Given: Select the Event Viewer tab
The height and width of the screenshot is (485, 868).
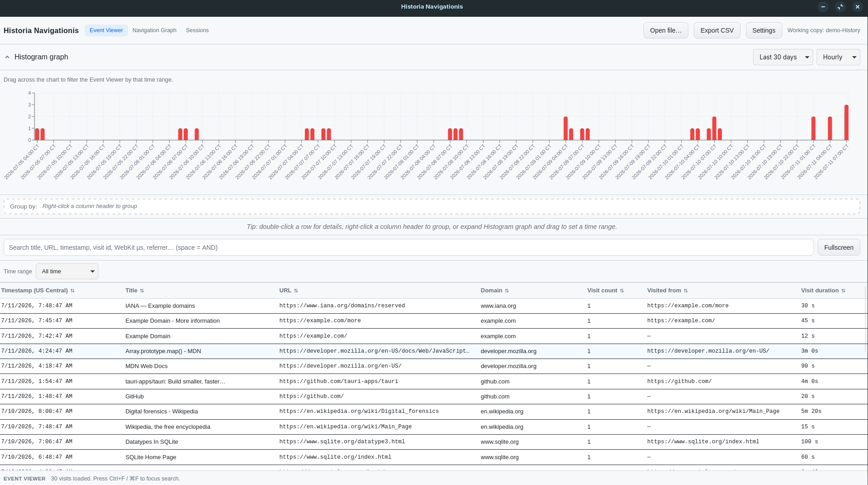Looking at the screenshot, I should pyautogui.click(x=106, y=30).
